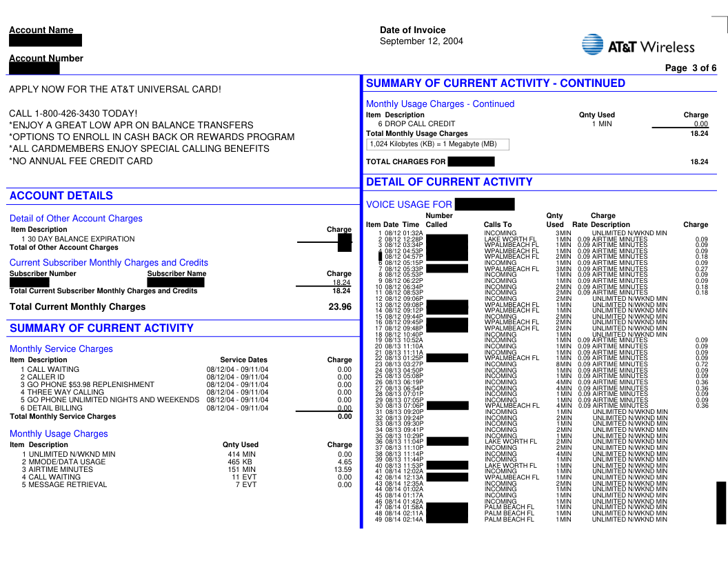Jump to DETAIL OF CURRENT ACTIVITY heading
The width and height of the screenshot is (728, 563).
coord(449,182)
